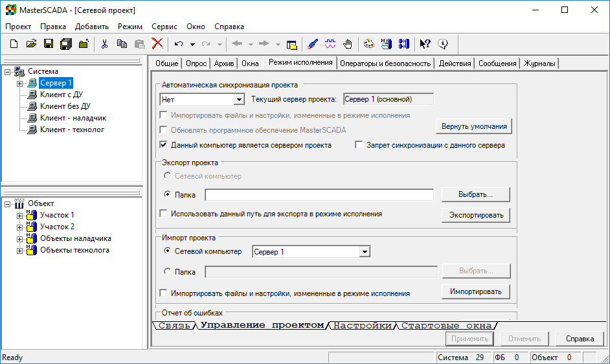Viewport: 610px width, 364px height.
Task: Open the Проект menu
Action: 18,27
